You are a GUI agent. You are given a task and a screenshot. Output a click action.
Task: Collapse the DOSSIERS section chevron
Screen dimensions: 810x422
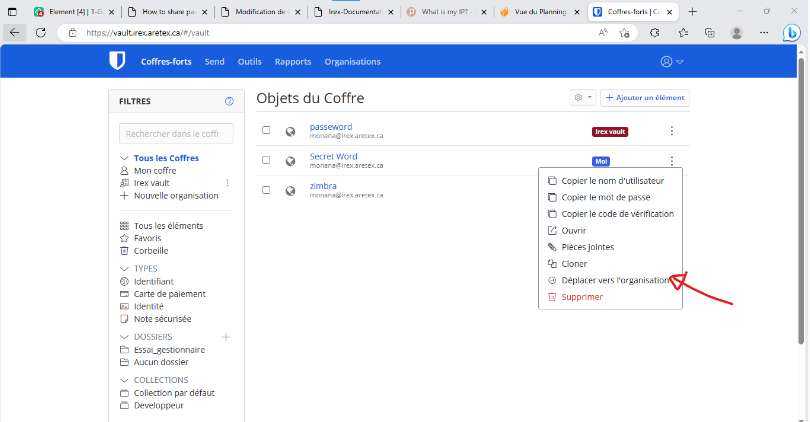pos(124,337)
